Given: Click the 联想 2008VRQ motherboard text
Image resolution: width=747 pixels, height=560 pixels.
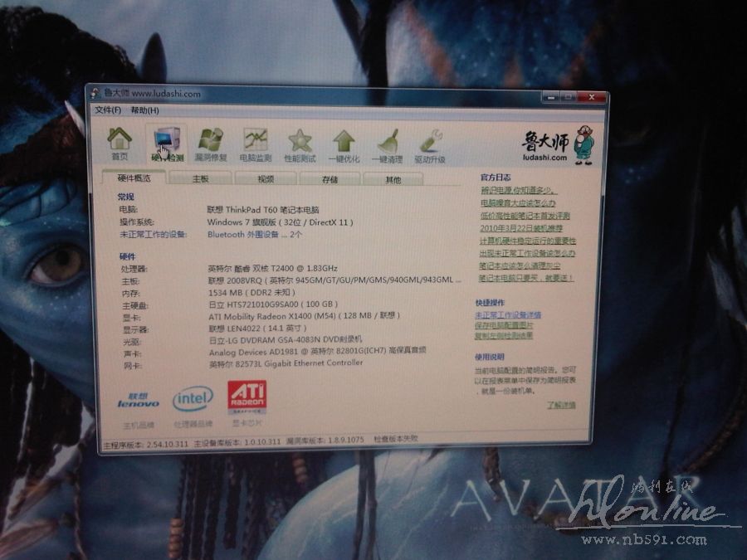Looking at the screenshot, I should pos(334,280).
